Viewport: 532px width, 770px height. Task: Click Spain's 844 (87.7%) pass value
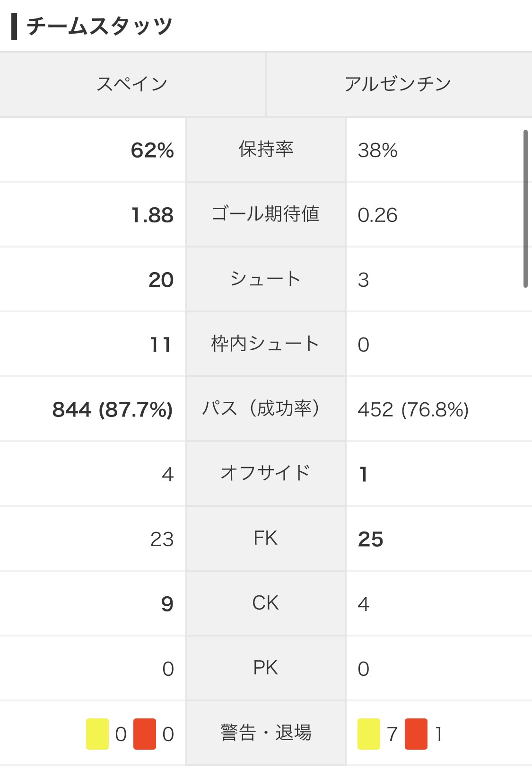tap(113, 409)
